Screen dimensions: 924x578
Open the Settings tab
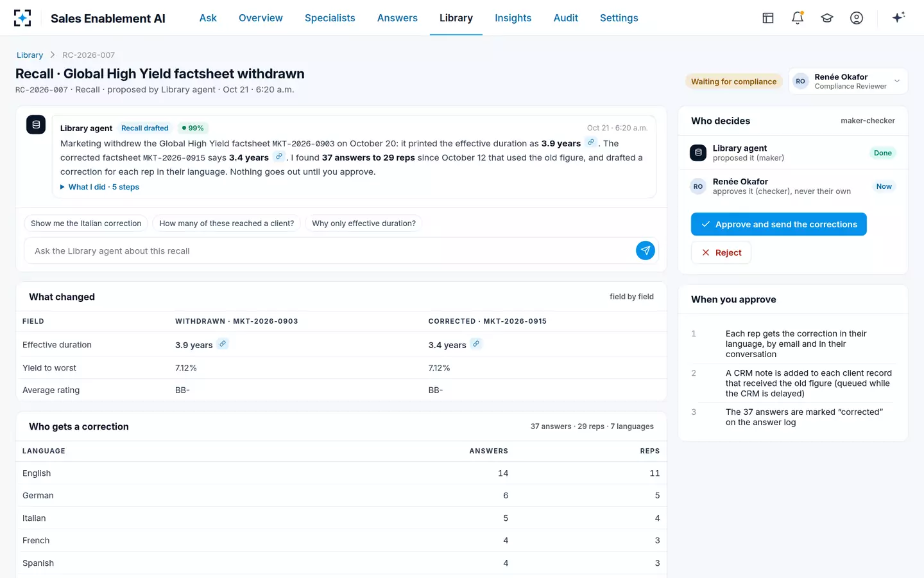click(x=619, y=18)
